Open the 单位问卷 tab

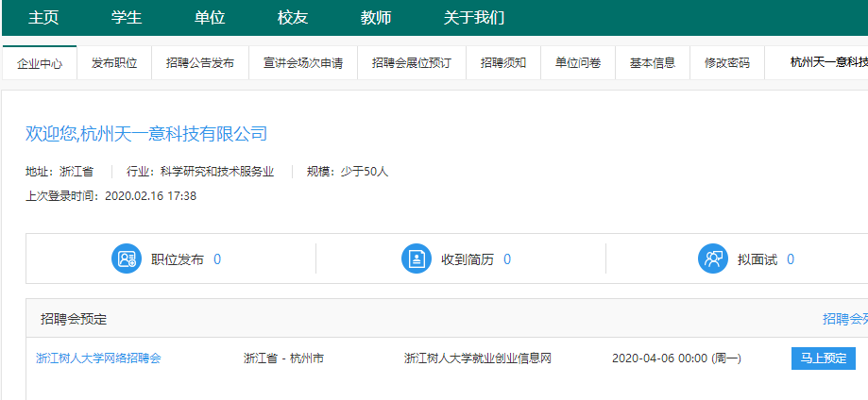[x=578, y=63]
